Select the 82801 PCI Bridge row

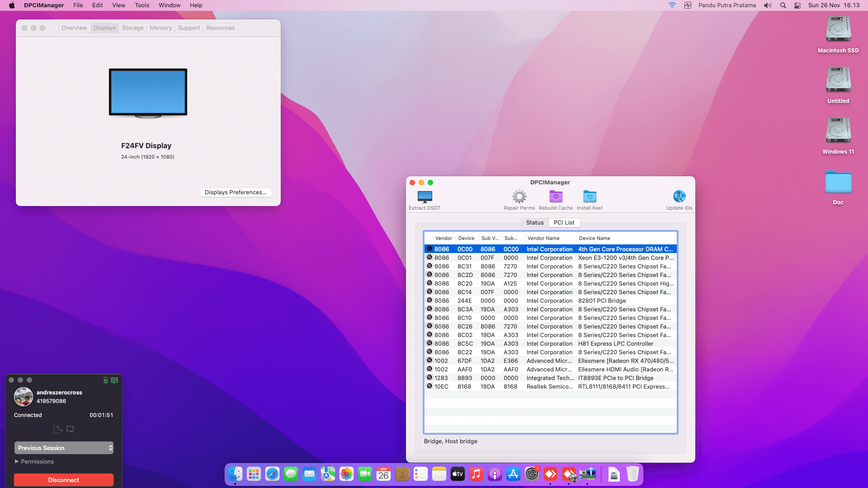pyautogui.click(x=551, y=300)
